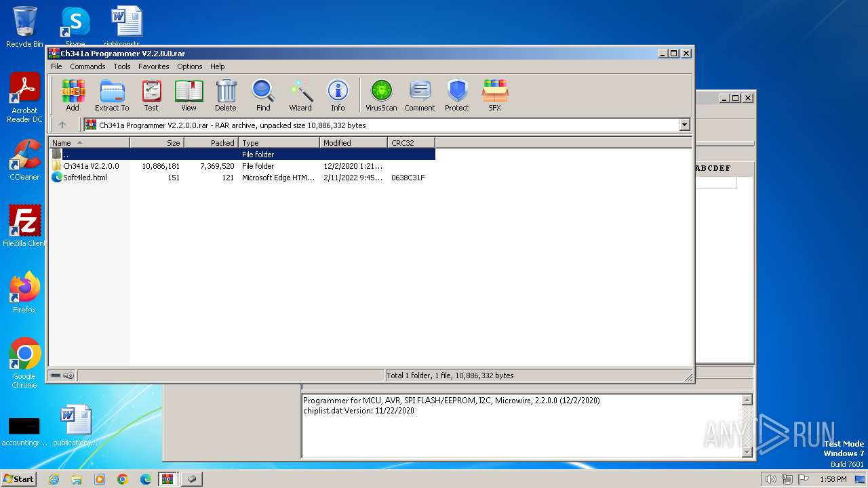Open Windows Explorer taskbar folder icon
This screenshot has width=868, height=488.
(77, 479)
